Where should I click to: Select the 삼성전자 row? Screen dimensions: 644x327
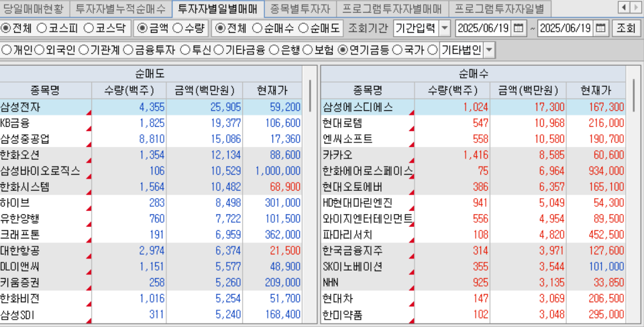[x=151, y=107]
